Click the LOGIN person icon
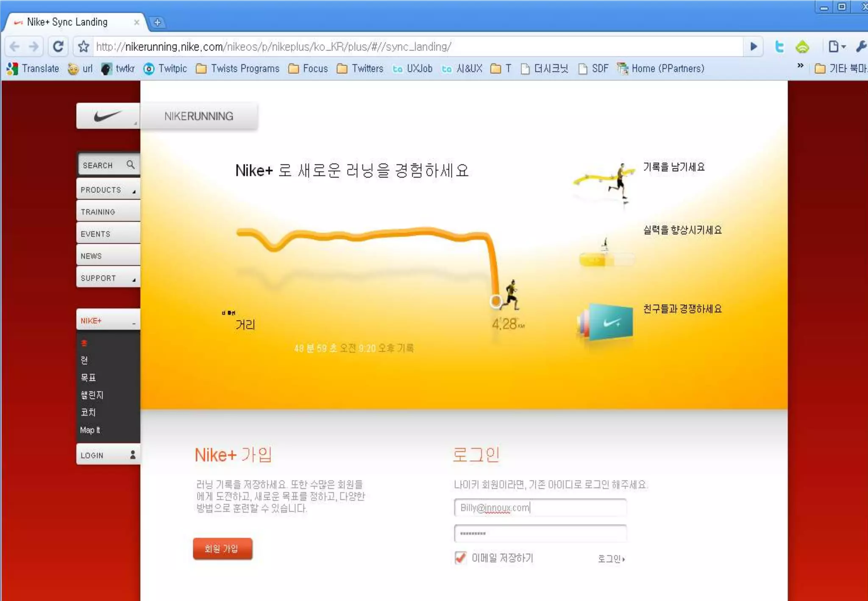The height and width of the screenshot is (601, 868). [x=133, y=455]
